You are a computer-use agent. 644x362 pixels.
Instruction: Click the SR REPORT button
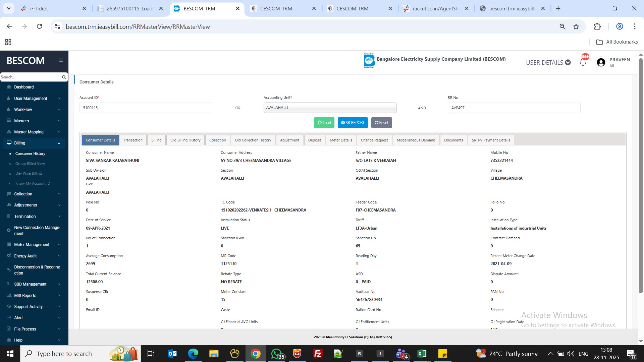click(x=353, y=123)
